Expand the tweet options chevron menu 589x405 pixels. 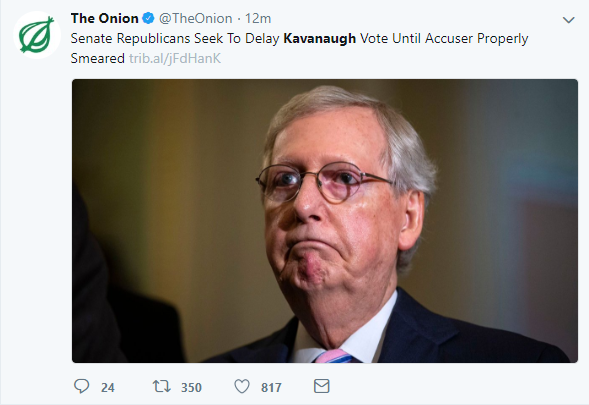click(569, 20)
